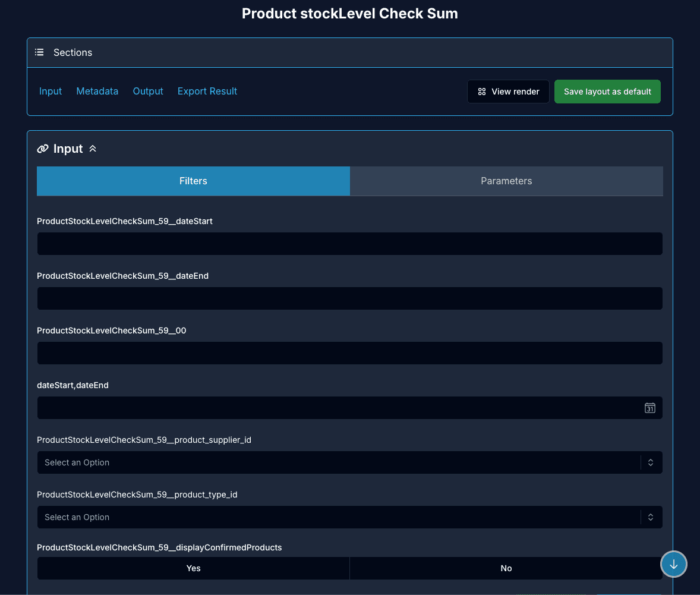Click the dateStart,dateEnd date range input
This screenshot has width=700, height=595.
coord(349,408)
